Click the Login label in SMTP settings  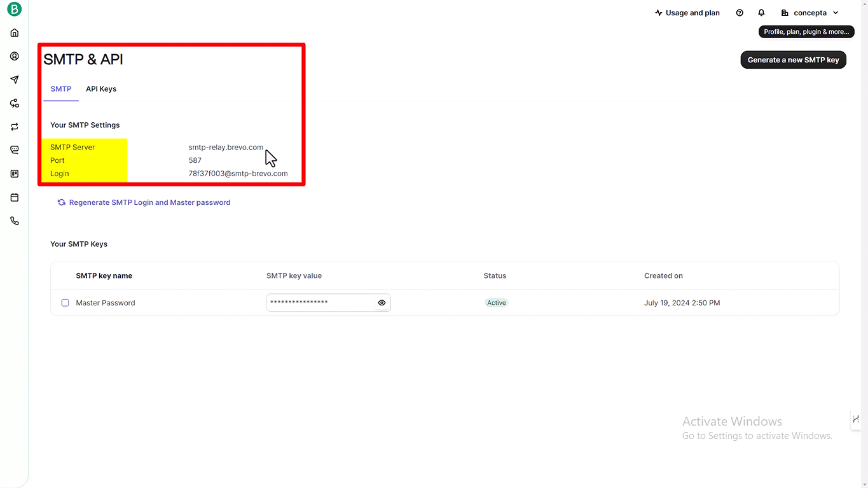(60, 173)
